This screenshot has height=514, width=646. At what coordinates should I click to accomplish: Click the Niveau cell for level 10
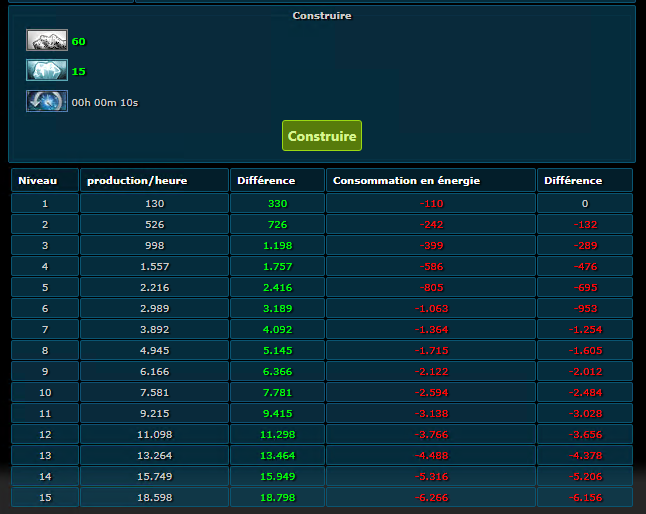[x=44, y=392]
